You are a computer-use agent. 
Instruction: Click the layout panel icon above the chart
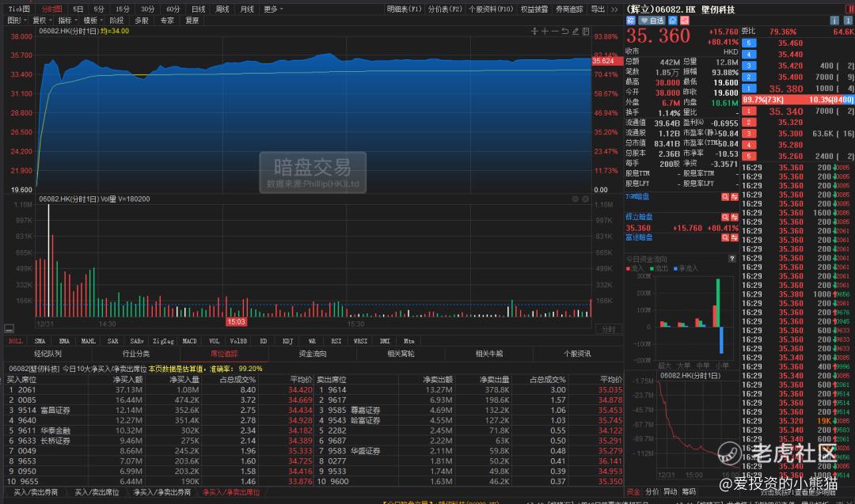(586, 32)
